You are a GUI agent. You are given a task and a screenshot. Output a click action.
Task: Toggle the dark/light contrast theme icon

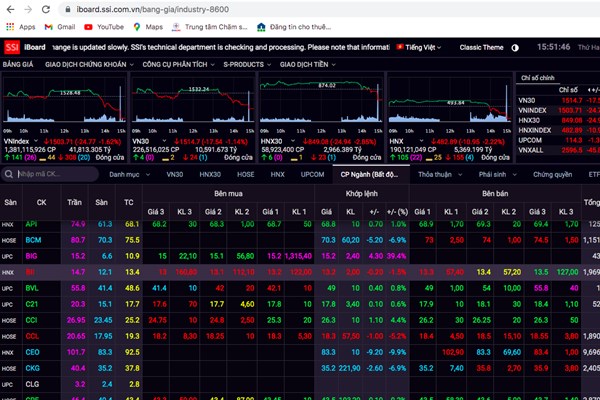tap(515, 47)
